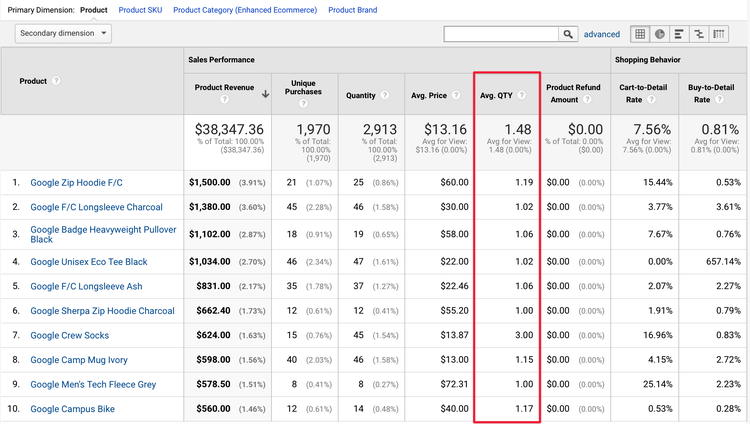Open Google Zip Hoodie F/C product
Screen dimensions: 750x424
coord(77,183)
